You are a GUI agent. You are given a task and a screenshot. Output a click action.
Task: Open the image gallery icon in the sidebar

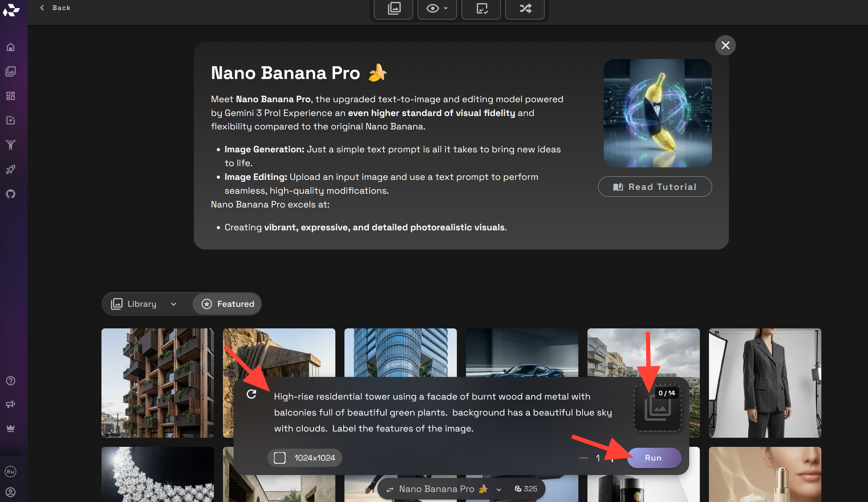click(x=10, y=72)
